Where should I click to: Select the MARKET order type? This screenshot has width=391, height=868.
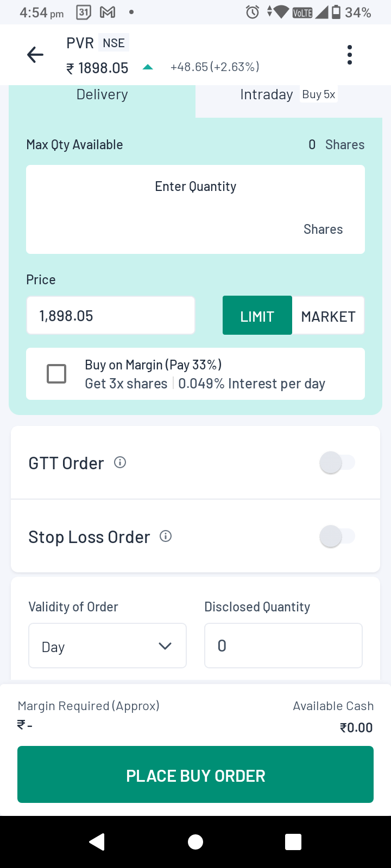point(328,316)
